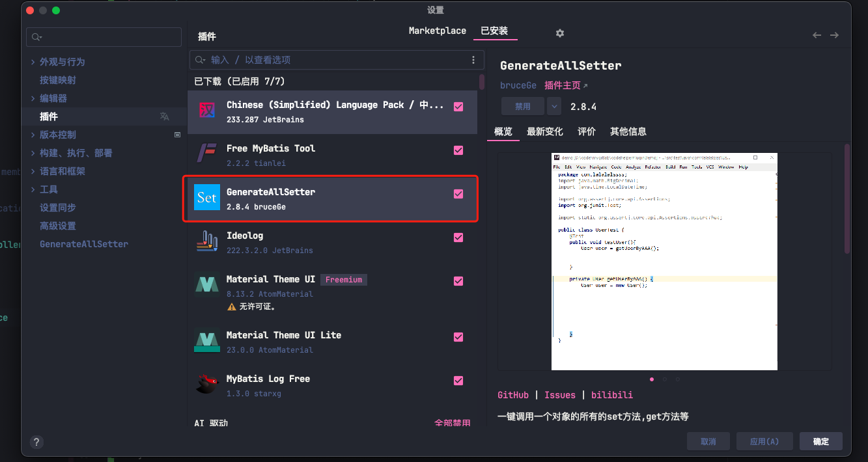This screenshot has height=462, width=868.
Task: Click plugin list vertical scrollbar
Action: click(482, 82)
